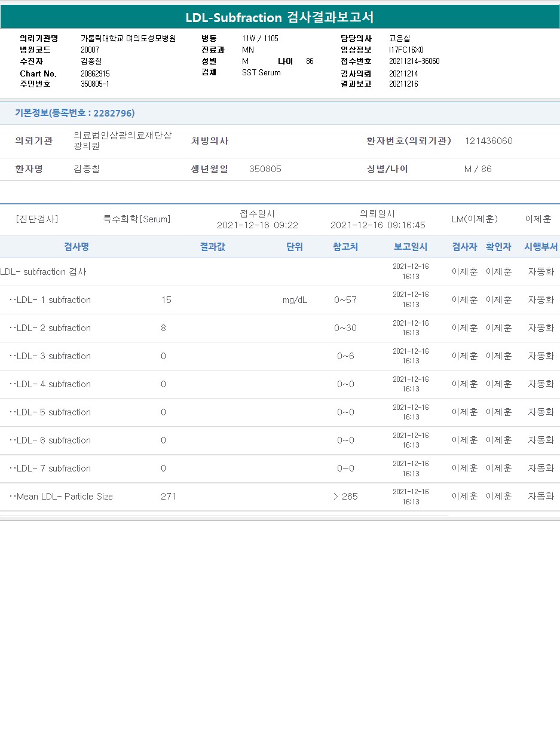The image size is (560, 741).
Task: Click the 결과값 column header
Action: pos(212,247)
